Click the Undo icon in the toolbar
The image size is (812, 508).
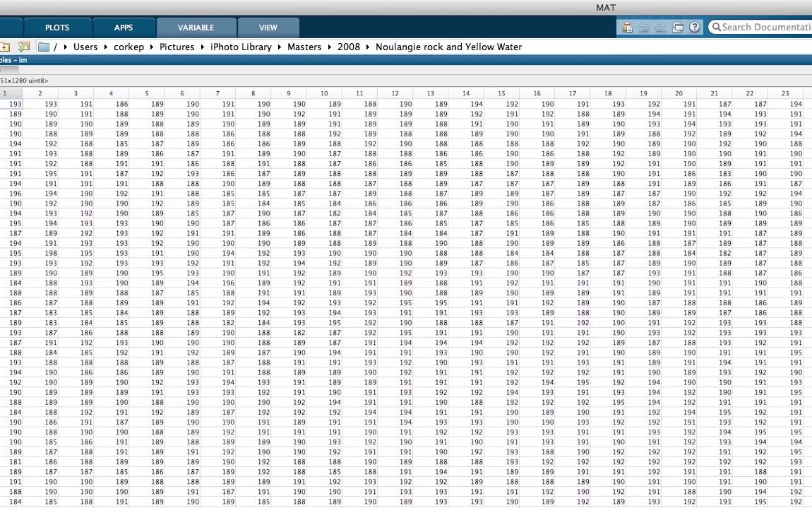tap(643, 27)
